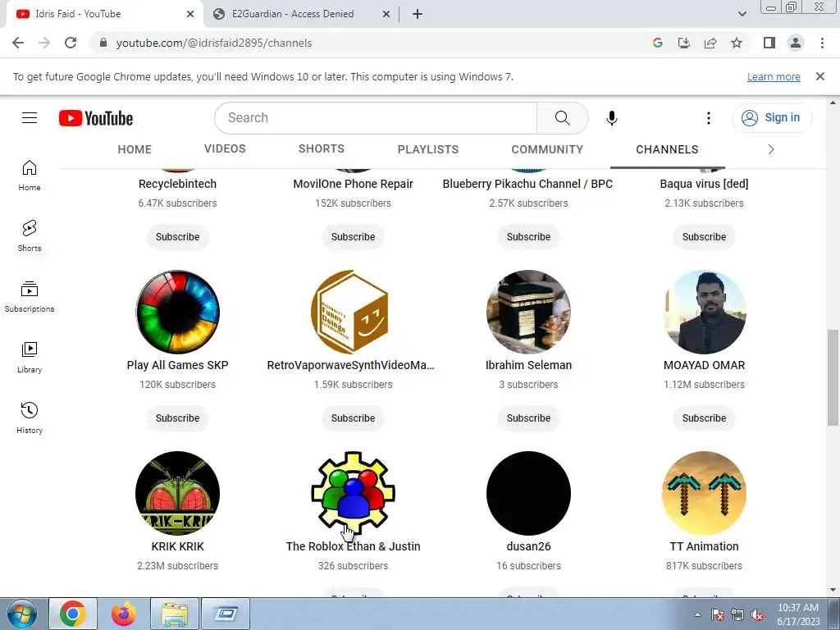Screen dimensions: 840x630
Task: Toggle the Chrome side panel
Action: [x=769, y=43]
